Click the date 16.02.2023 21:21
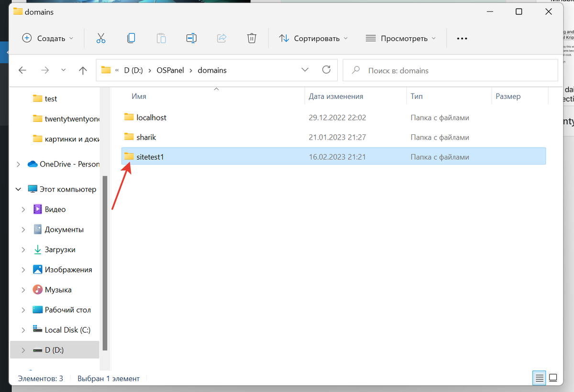 [337, 157]
